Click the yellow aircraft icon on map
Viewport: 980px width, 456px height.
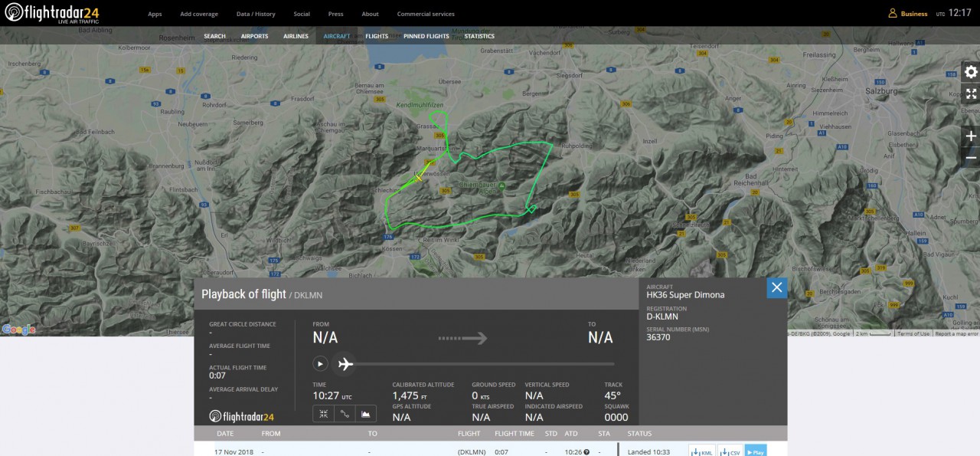(x=418, y=177)
